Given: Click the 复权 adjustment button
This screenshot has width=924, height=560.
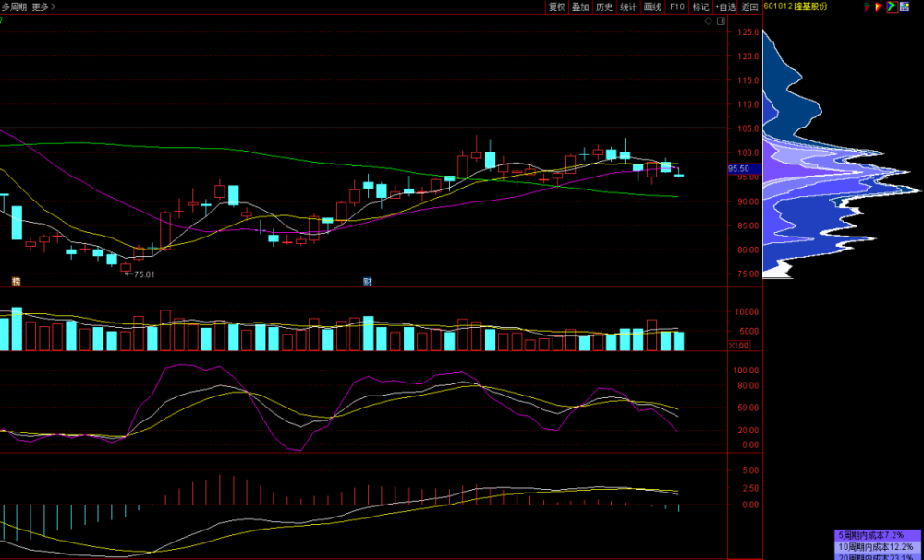Looking at the screenshot, I should (x=556, y=6).
